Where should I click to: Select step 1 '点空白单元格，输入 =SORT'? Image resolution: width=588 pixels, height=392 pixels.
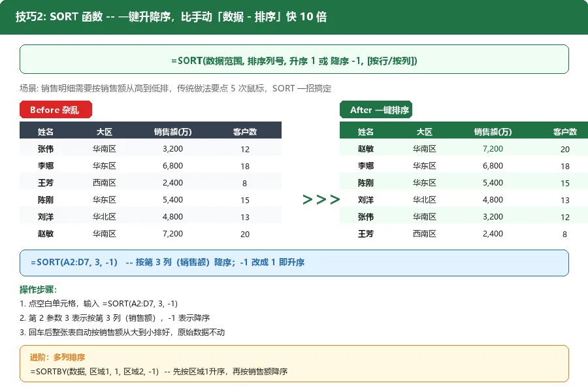[x=99, y=303]
